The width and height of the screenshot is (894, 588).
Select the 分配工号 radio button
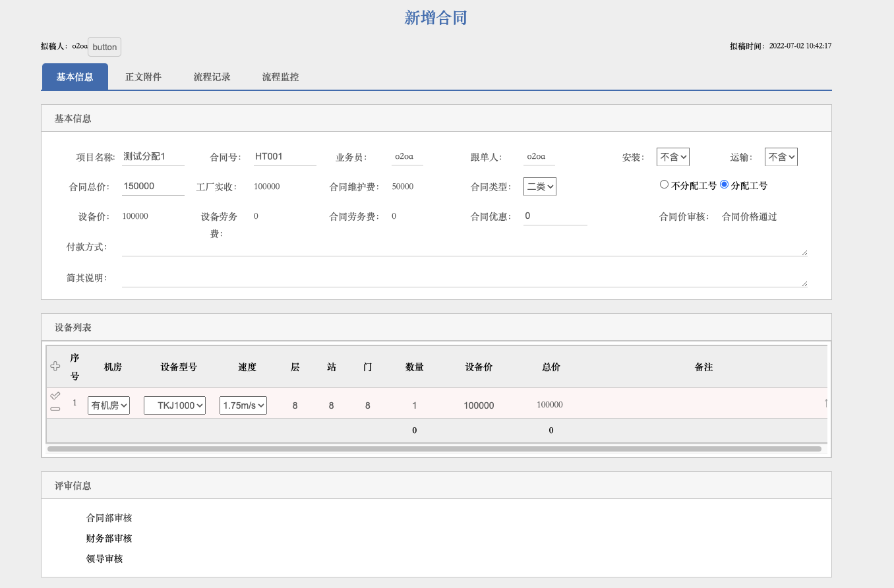tap(724, 185)
